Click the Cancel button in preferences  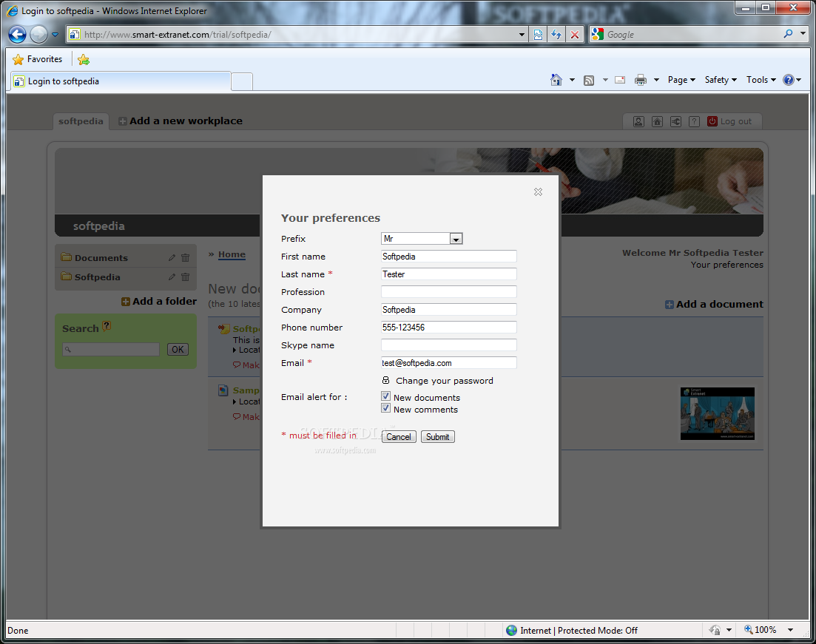[399, 437]
